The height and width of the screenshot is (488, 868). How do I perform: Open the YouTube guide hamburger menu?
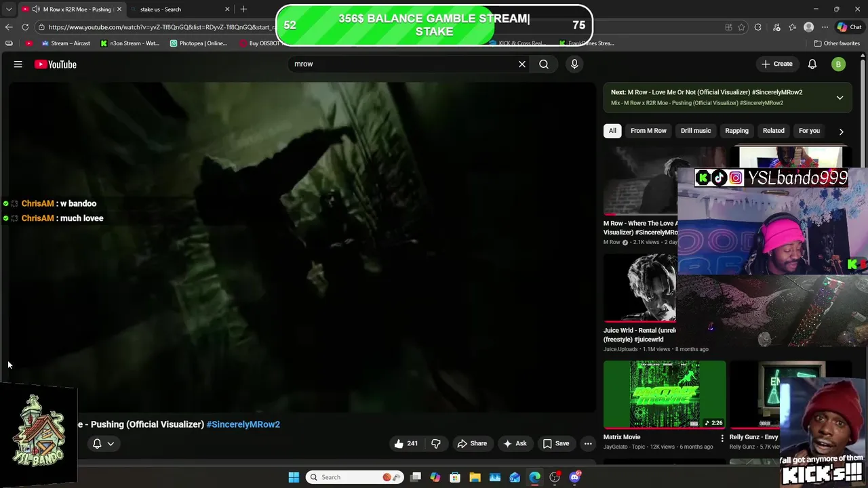(x=18, y=64)
